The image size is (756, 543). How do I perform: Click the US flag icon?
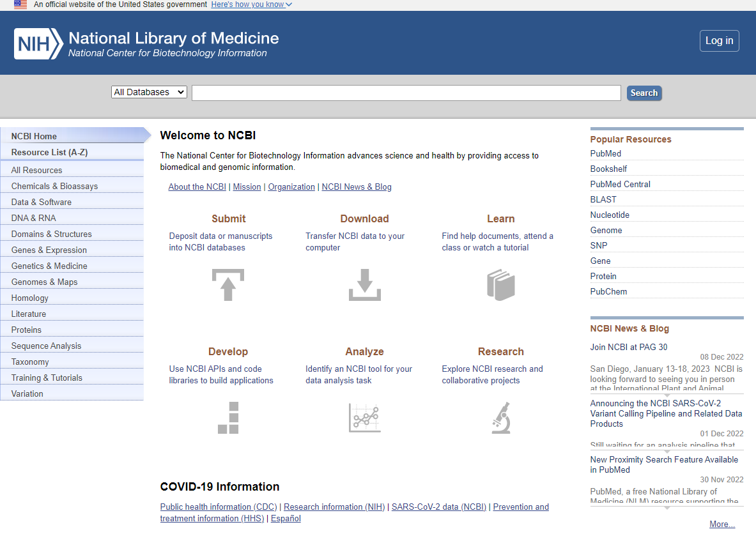point(20,5)
